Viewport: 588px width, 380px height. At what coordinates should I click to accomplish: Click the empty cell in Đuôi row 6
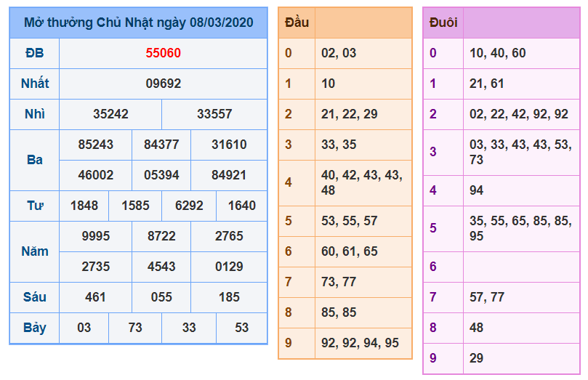(x=521, y=267)
